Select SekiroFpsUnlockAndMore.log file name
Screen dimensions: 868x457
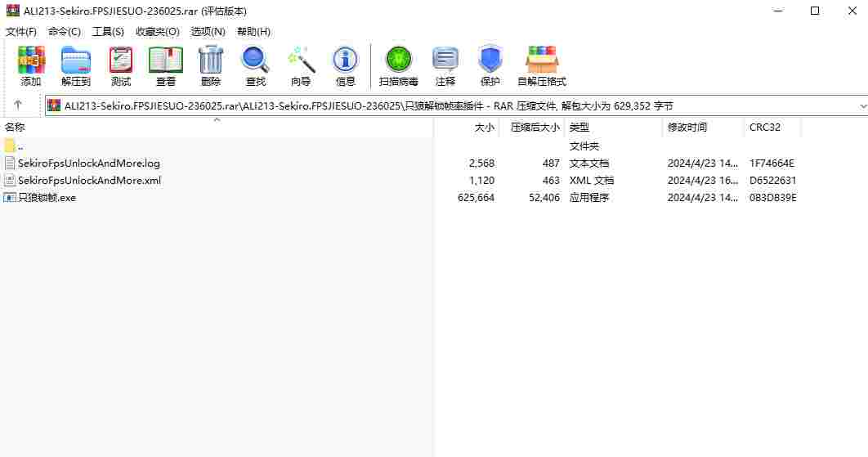point(88,164)
